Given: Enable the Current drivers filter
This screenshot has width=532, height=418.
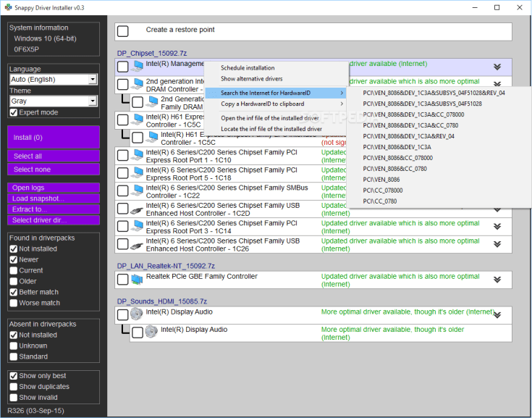Looking at the screenshot, I should pyautogui.click(x=14, y=271).
